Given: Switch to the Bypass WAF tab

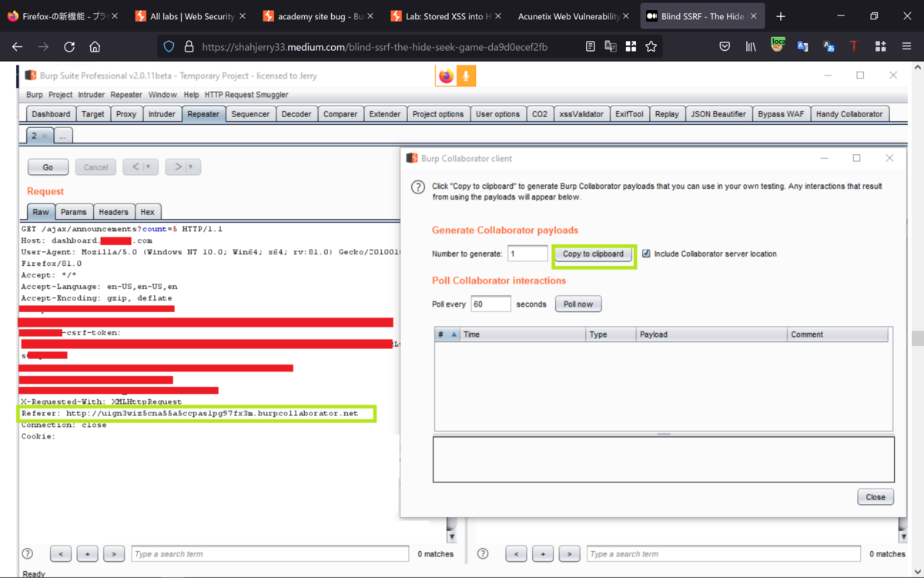Looking at the screenshot, I should [781, 114].
